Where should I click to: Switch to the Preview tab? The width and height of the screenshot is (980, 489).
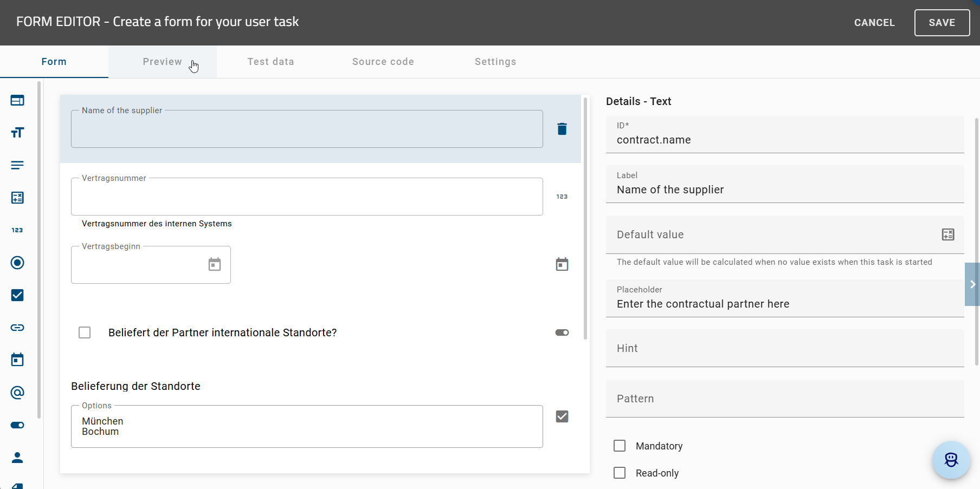(162, 61)
